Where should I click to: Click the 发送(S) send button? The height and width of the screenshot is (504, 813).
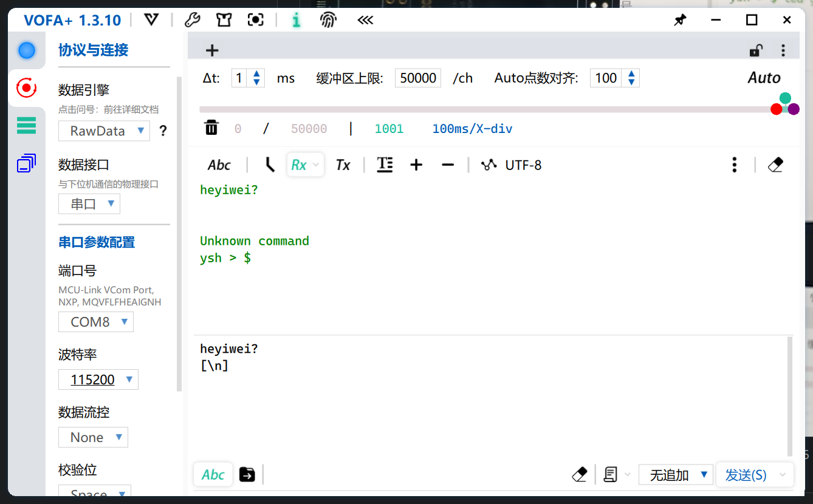click(746, 475)
